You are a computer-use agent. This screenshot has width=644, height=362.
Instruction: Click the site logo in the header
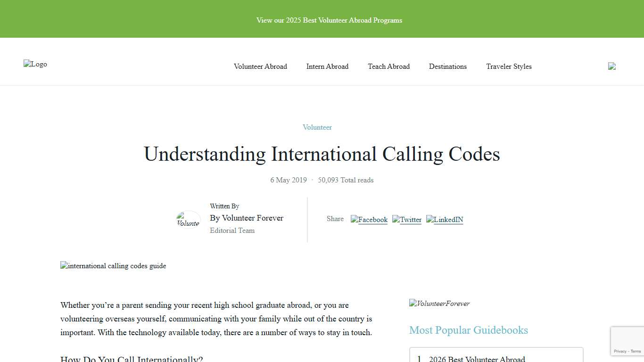[x=35, y=64]
